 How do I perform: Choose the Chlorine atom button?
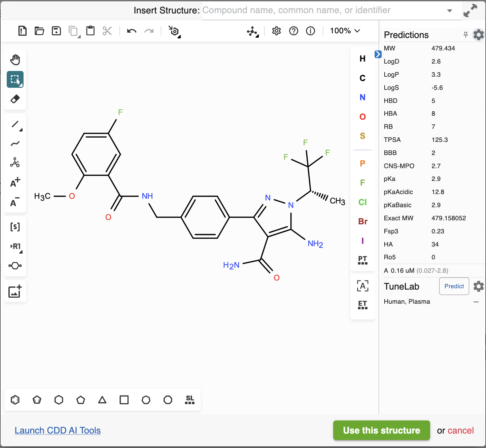pos(362,202)
